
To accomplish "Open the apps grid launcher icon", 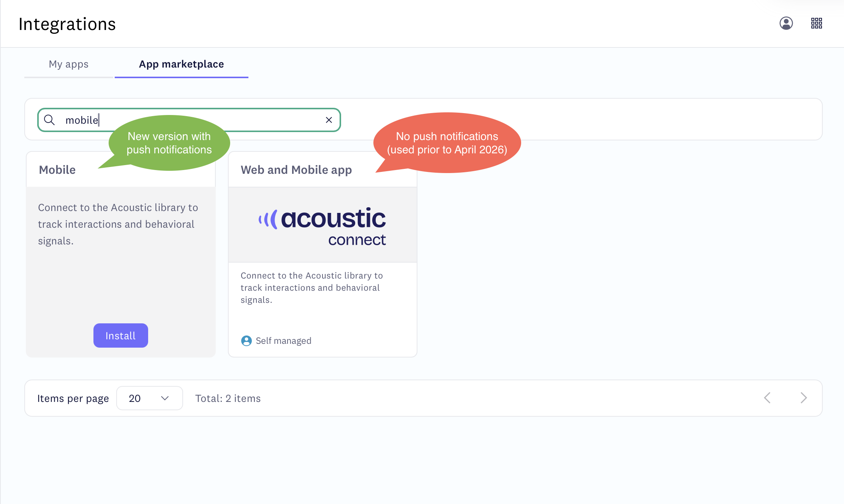I will tap(816, 23).
